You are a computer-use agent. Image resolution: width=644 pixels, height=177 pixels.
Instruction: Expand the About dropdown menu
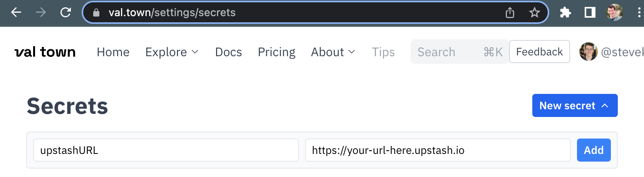(333, 52)
